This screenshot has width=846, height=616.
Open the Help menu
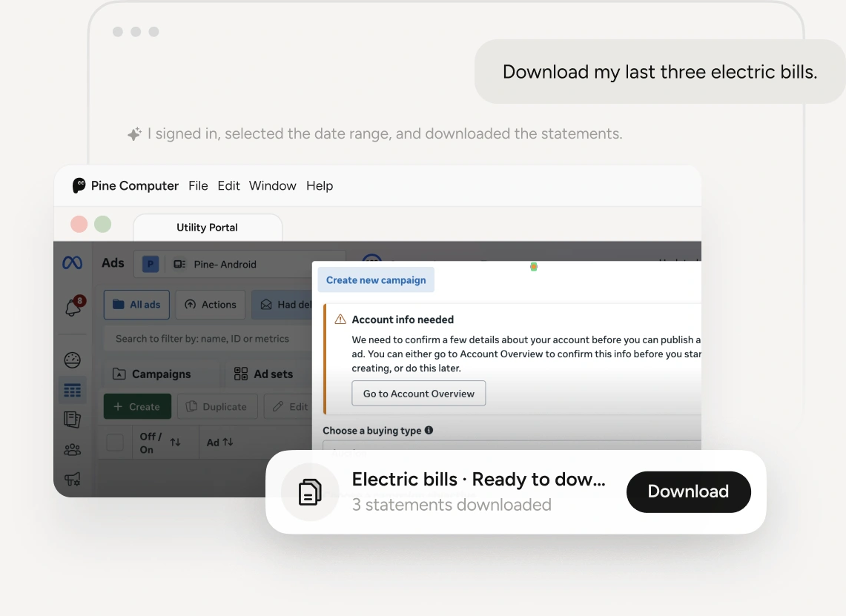pyautogui.click(x=320, y=185)
